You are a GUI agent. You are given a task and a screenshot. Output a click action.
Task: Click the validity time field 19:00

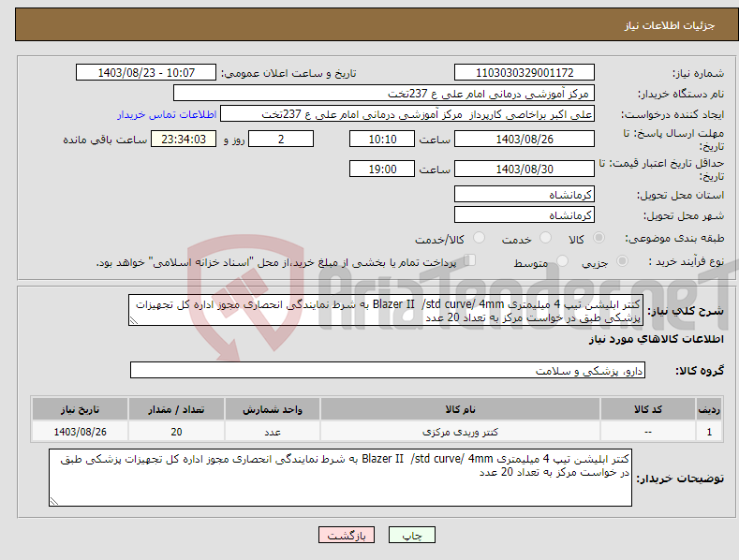click(x=382, y=169)
